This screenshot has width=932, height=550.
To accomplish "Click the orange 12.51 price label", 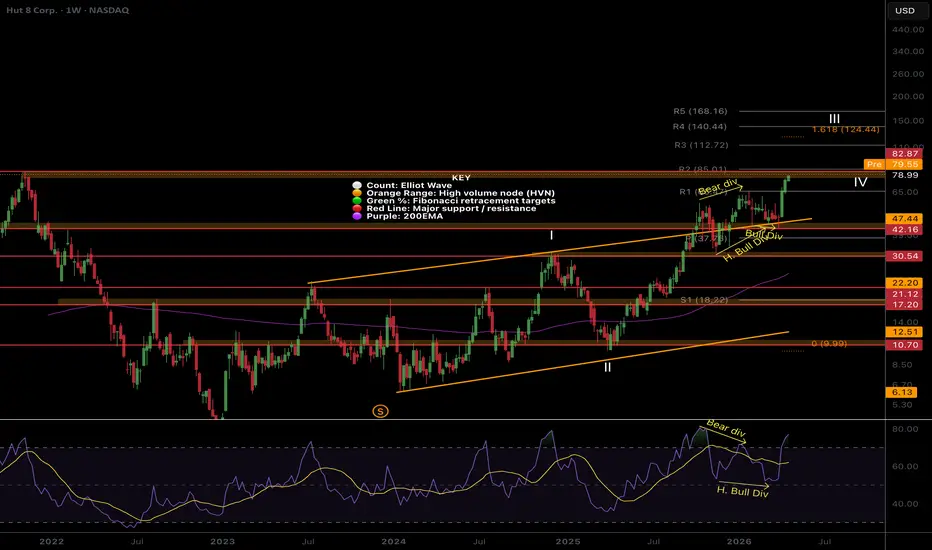I will (904, 332).
